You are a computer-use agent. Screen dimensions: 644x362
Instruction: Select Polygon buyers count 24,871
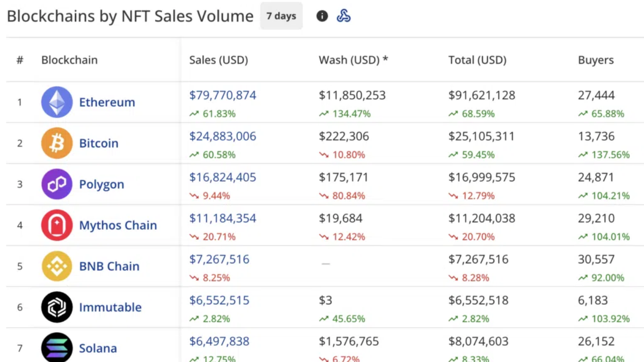coord(596,178)
